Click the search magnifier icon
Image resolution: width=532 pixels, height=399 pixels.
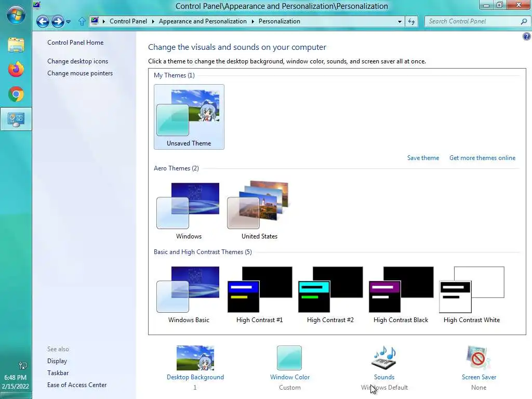tap(524, 21)
